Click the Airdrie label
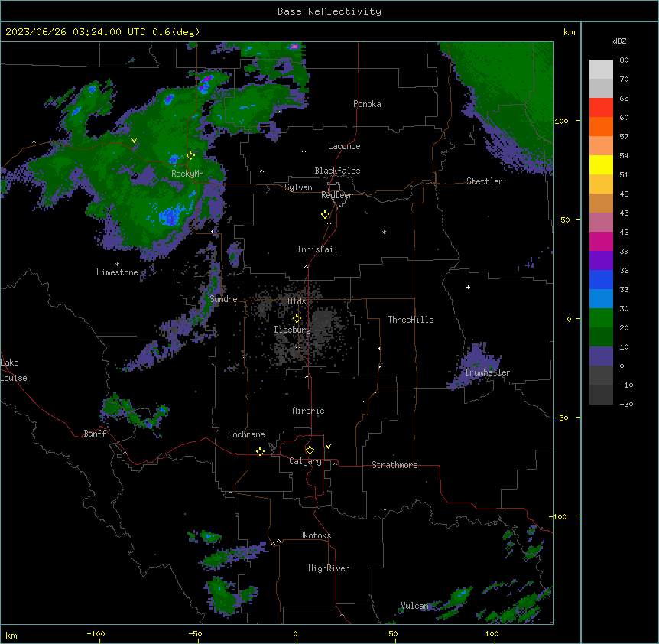The width and height of the screenshot is (659, 644). 309,411
